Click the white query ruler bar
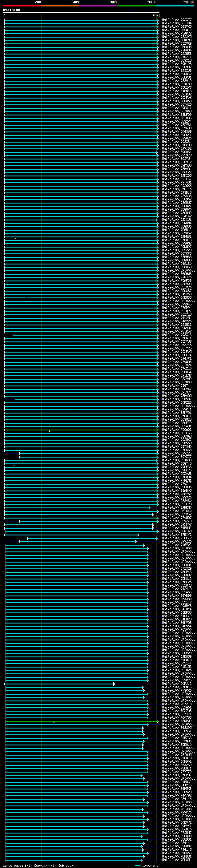This screenshot has height=868, width=197. tap(81, 13)
